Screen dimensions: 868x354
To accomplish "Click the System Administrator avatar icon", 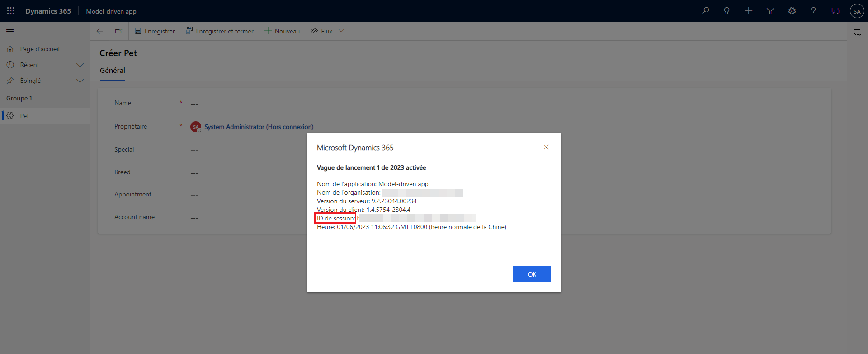I will tap(196, 127).
